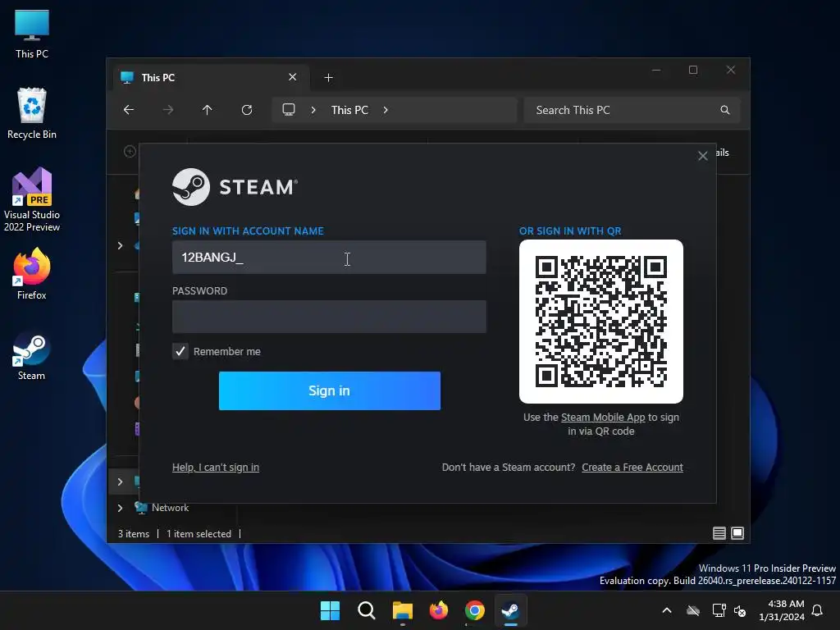840x630 pixels.
Task: Show hidden system tray icons
Action: pyautogui.click(x=667, y=610)
